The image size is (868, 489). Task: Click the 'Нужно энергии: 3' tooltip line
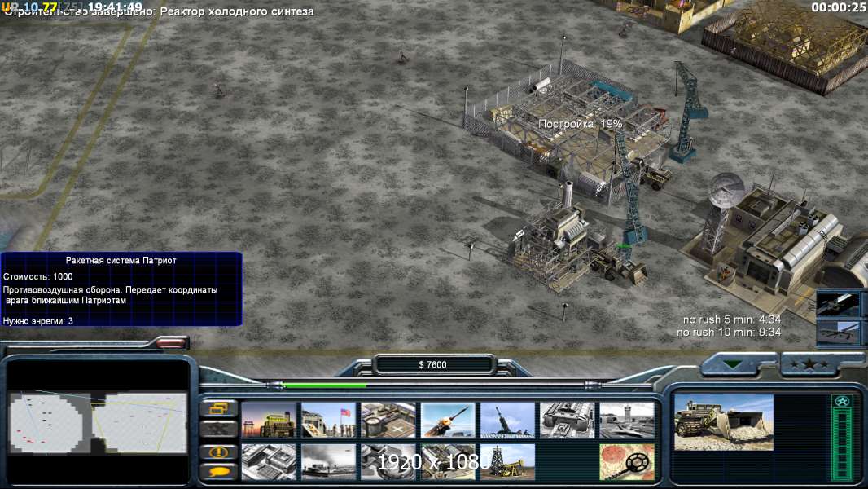tap(37, 321)
